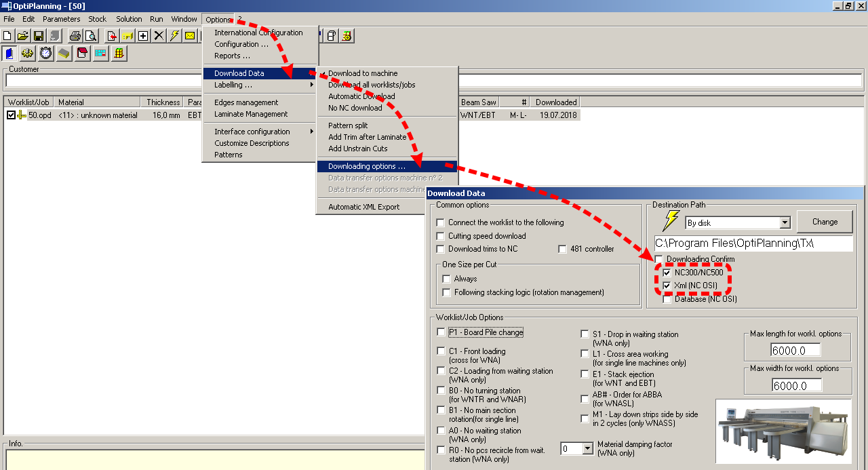868x470 pixels.
Task: Click the lightning bolt icon in Destination Path
Action: click(671, 220)
